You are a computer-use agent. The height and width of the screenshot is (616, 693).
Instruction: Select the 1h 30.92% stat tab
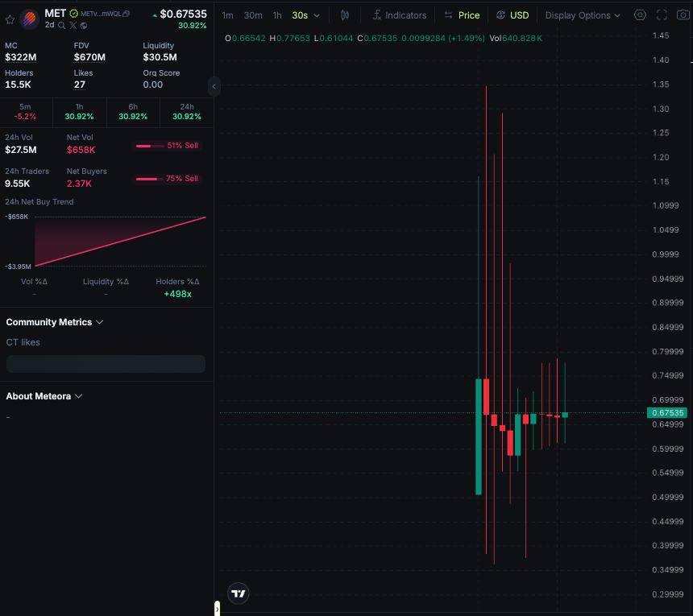point(79,112)
